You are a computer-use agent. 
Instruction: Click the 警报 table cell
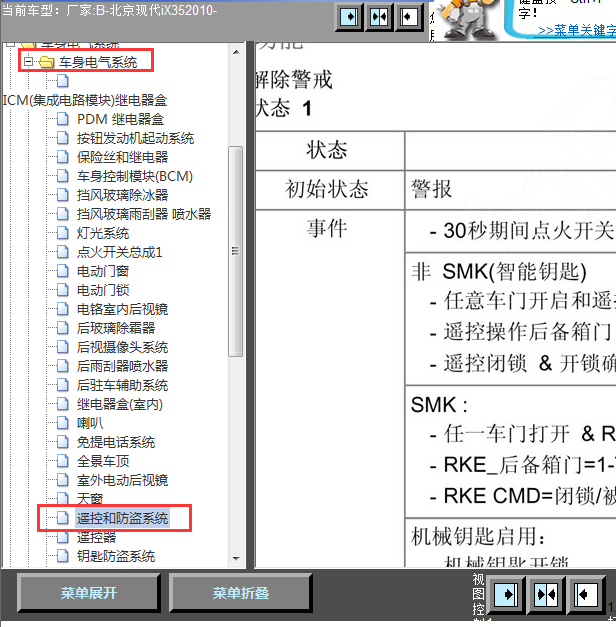pos(510,190)
